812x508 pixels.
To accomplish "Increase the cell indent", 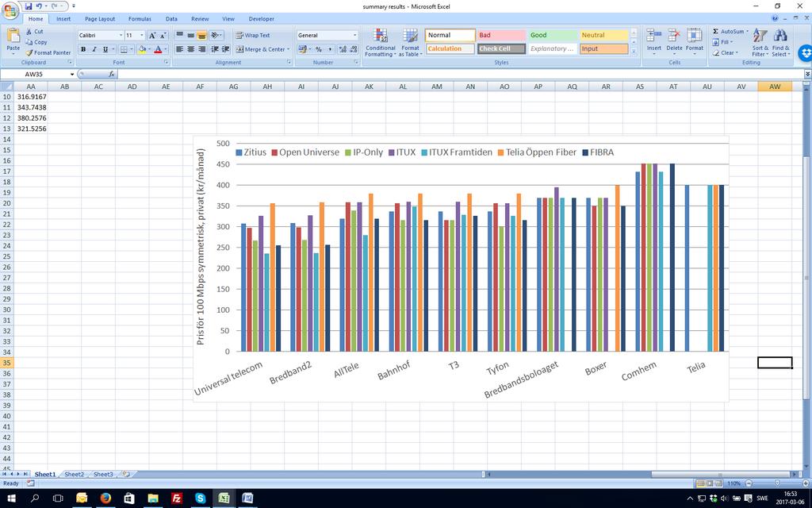I will [x=226, y=49].
